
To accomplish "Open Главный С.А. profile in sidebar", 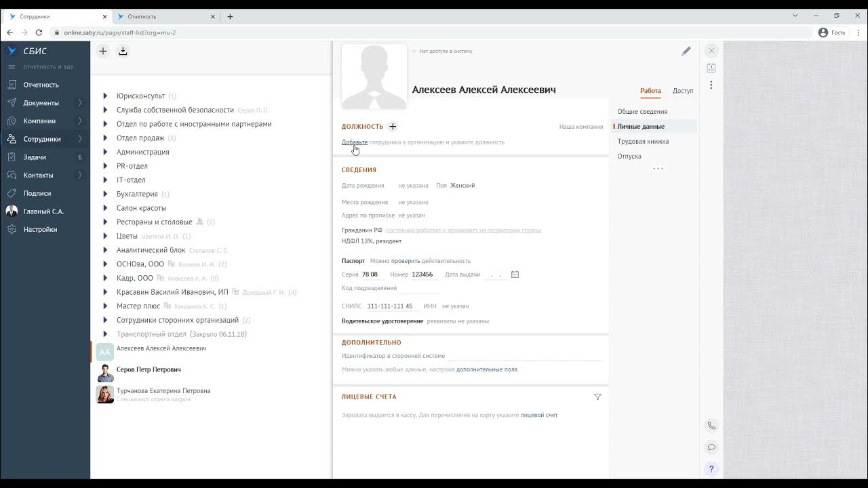I will [x=45, y=211].
